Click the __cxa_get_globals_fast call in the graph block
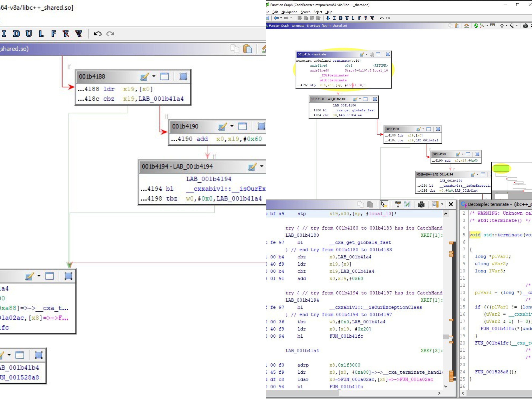532x399 pixels. 354,110
